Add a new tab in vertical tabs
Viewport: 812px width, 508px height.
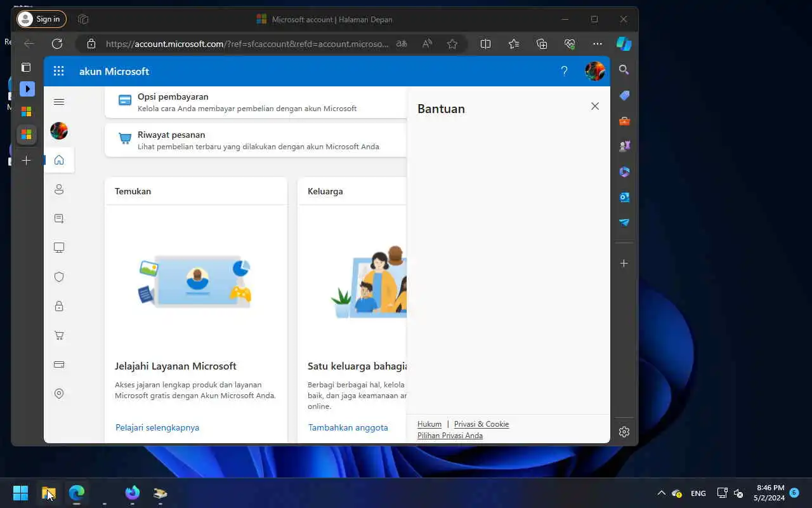pyautogui.click(x=26, y=161)
